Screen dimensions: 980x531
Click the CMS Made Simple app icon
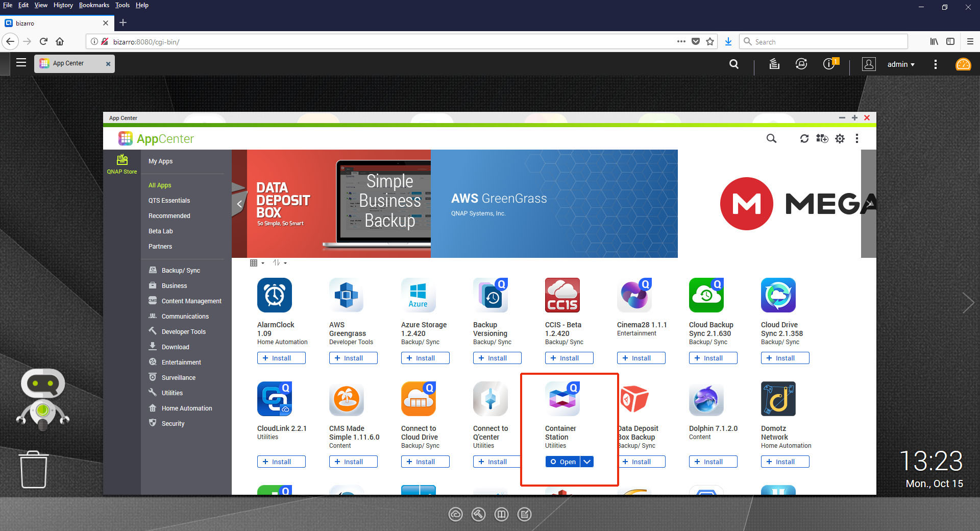pyautogui.click(x=347, y=399)
